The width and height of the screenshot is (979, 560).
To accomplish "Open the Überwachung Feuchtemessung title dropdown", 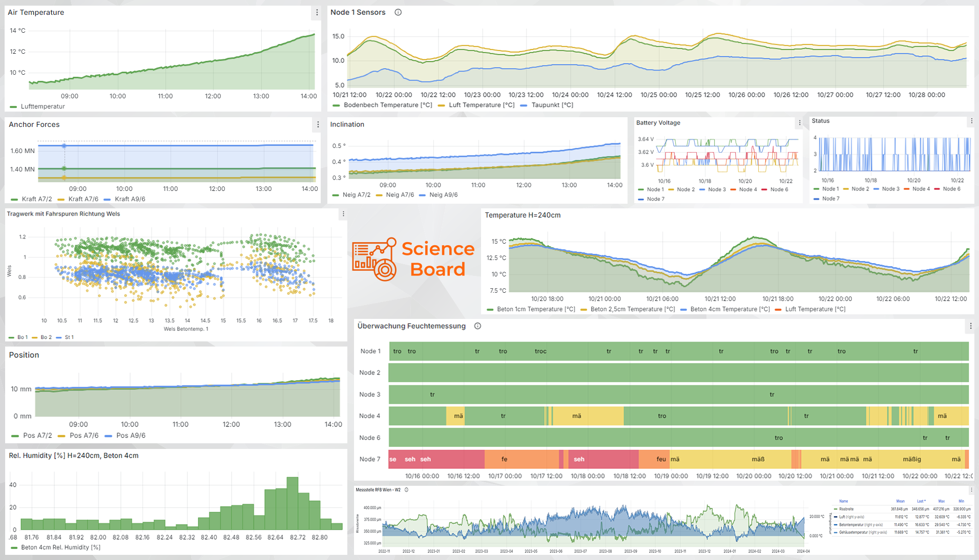I will pyautogui.click(x=412, y=326).
